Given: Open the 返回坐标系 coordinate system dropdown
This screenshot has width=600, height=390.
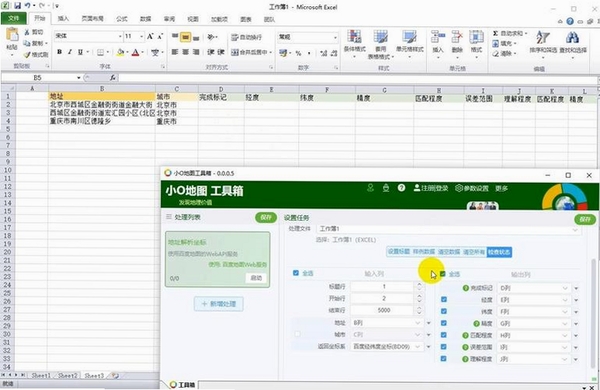Looking at the screenshot, I should tap(387, 347).
